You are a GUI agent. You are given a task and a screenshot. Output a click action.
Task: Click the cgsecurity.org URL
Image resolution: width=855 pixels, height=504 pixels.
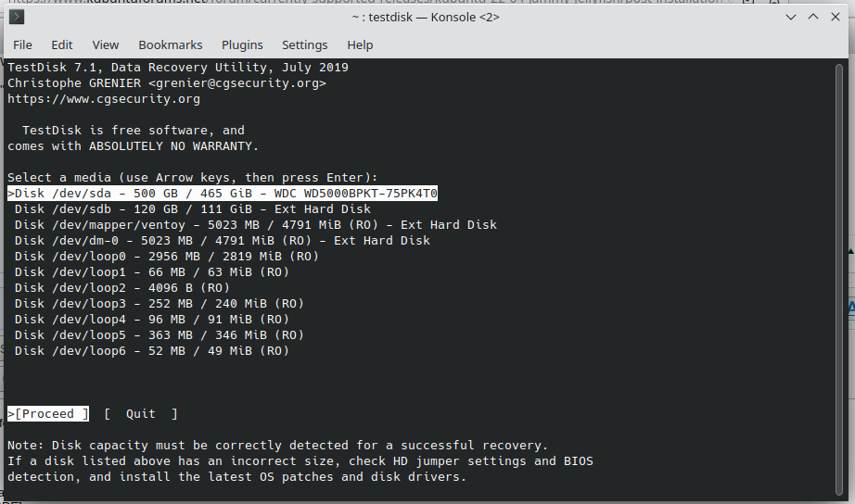click(104, 99)
